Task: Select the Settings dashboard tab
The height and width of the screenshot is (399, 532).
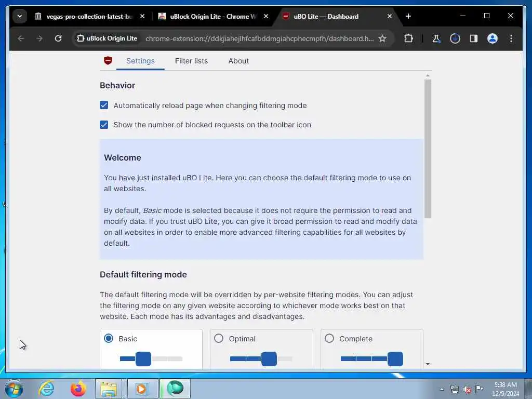Action: pos(140,61)
